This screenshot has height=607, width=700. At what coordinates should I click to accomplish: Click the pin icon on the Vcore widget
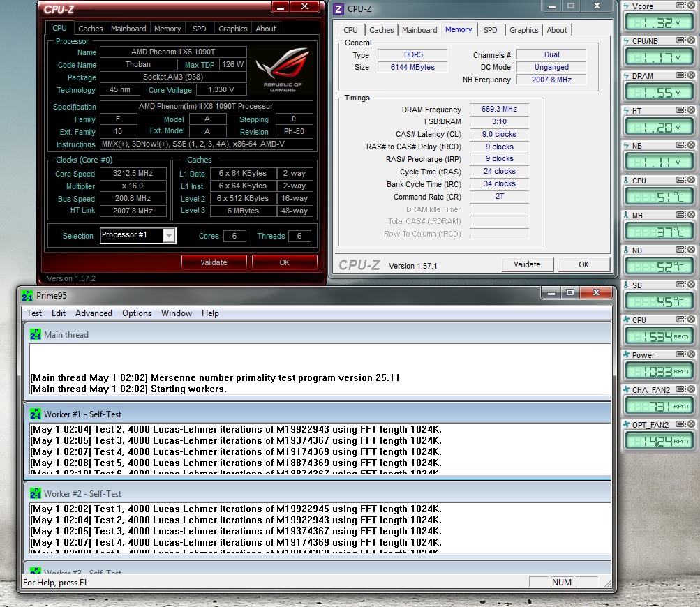coord(680,6)
